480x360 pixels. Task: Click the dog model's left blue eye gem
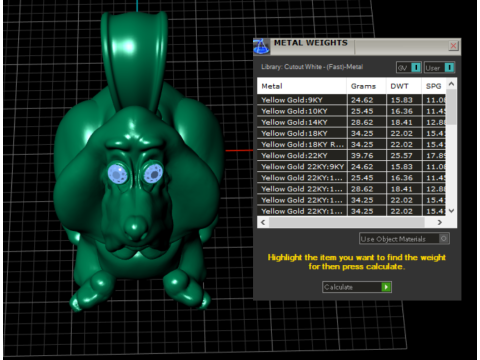(x=118, y=174)
